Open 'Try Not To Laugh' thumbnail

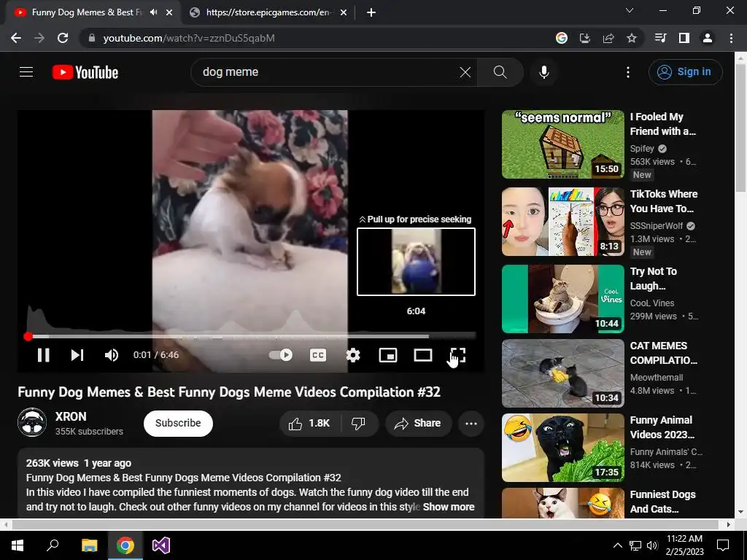tap(563, 299)
